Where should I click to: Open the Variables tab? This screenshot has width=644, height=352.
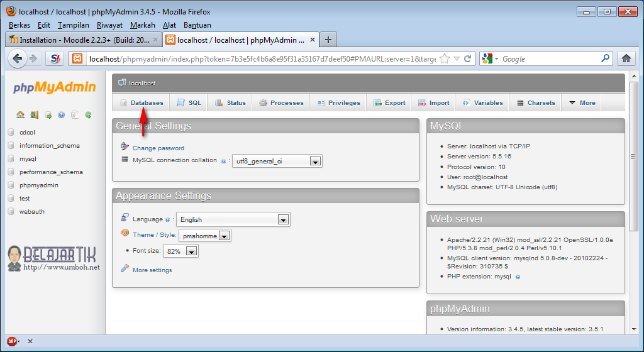[482, 102]
